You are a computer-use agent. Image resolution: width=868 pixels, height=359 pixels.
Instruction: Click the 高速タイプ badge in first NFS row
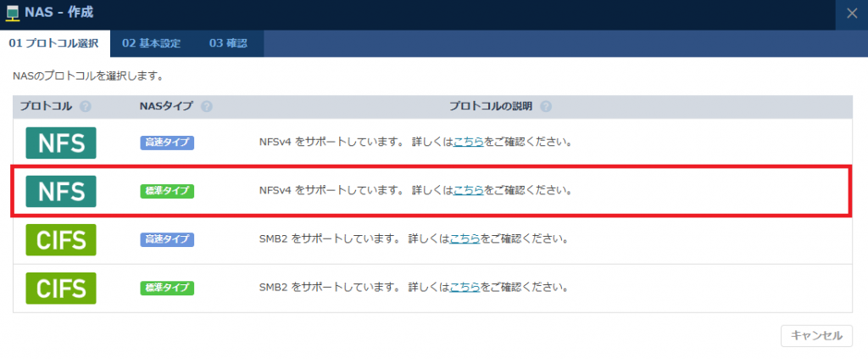pyautogui.click(x=167, y=143)
